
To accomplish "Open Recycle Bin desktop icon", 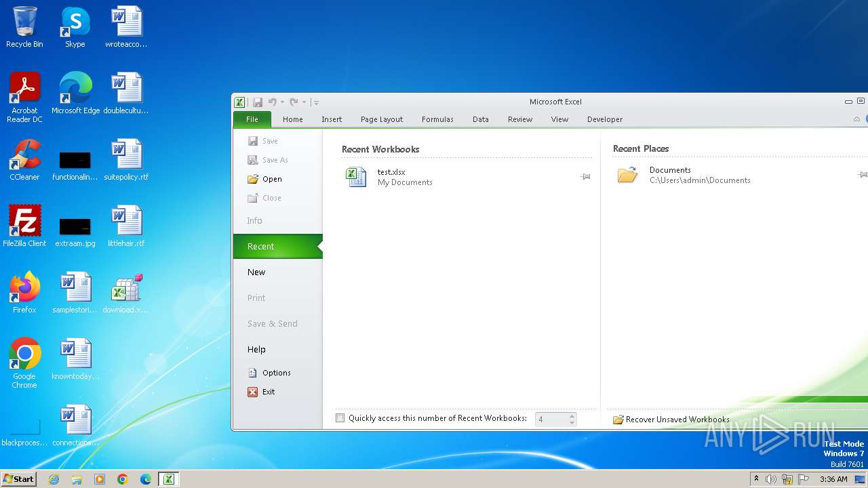I will coord(24,27).
